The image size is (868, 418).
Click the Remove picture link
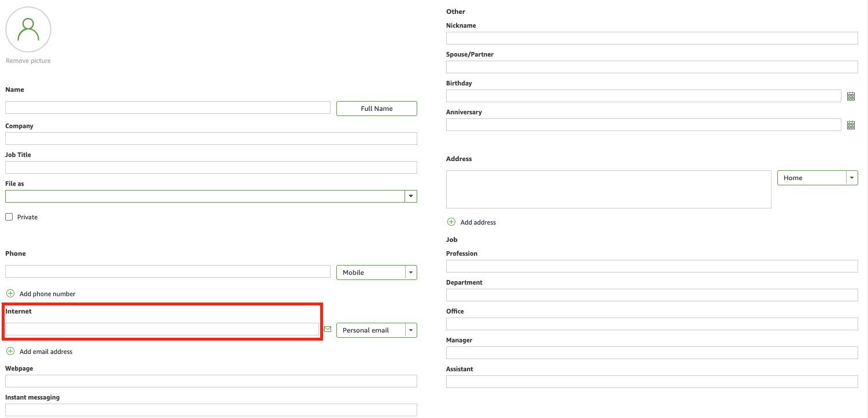point(28,61)
